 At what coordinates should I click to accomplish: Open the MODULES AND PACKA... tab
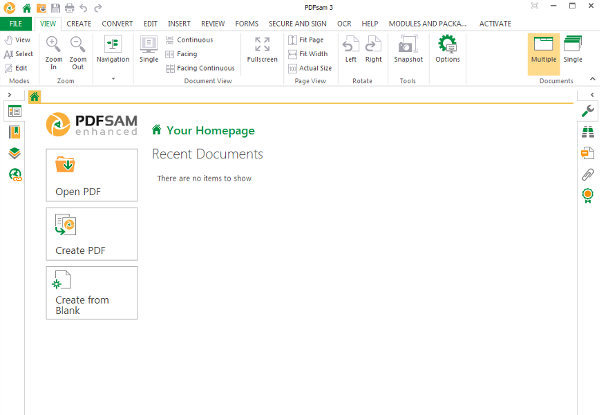click(427, 24)
